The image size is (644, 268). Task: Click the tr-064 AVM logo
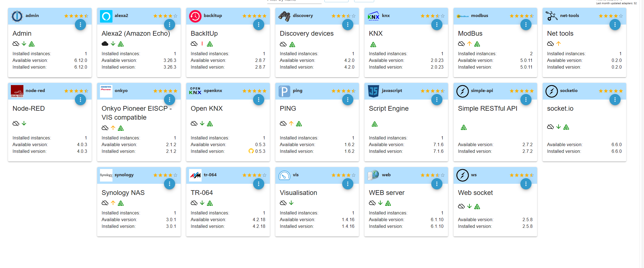(195, 175)
